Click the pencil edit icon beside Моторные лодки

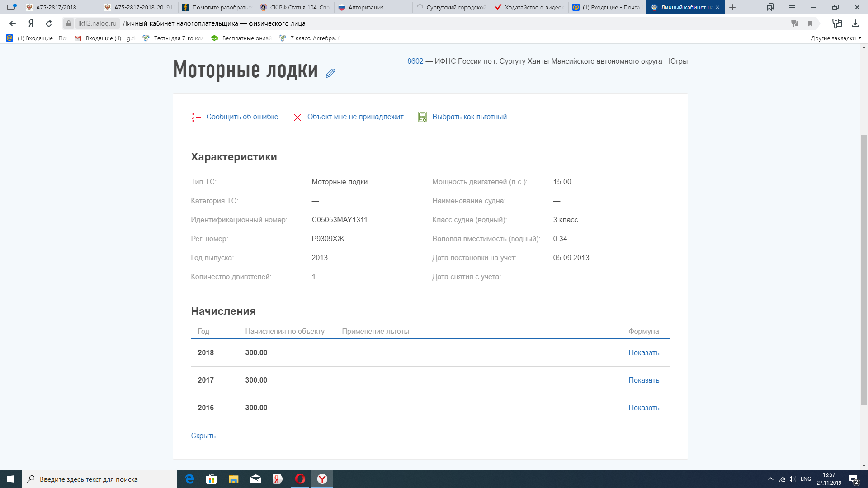coord(330,73)
